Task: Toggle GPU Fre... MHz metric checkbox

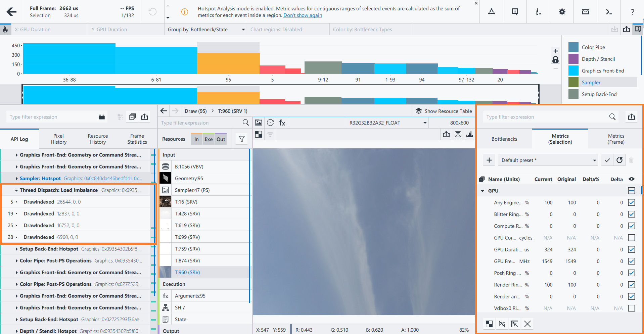Action: tap(631, 261)
